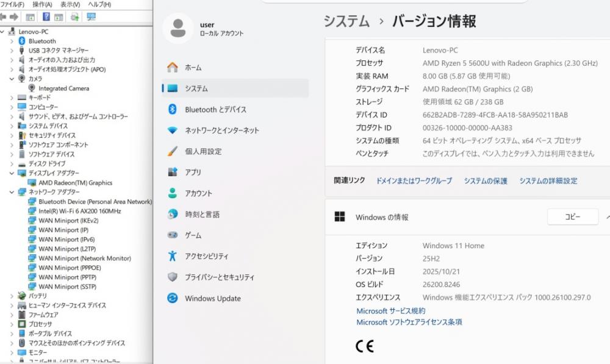
Task: Open Microsoft ソフトウェアライセンス条項 link
Action: tap(409, 322)
